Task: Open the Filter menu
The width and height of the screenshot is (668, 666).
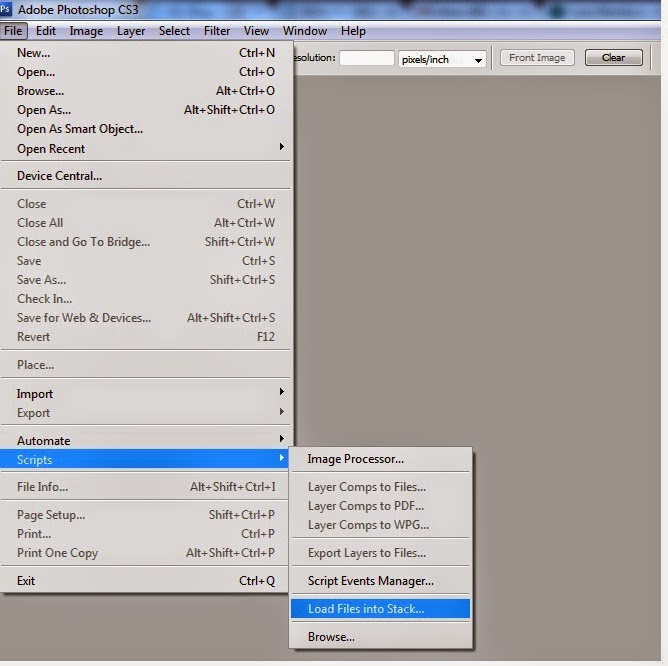Action: click(217, 31)
